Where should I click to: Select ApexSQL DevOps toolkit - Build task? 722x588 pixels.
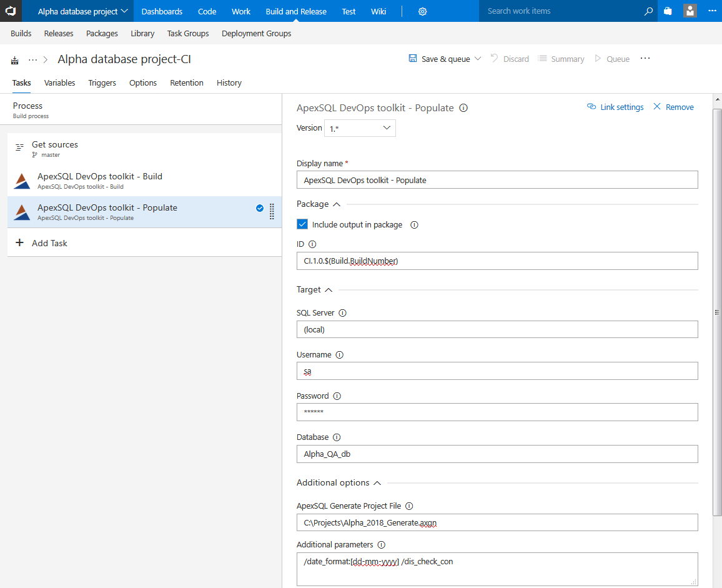[x=144, y=181]
